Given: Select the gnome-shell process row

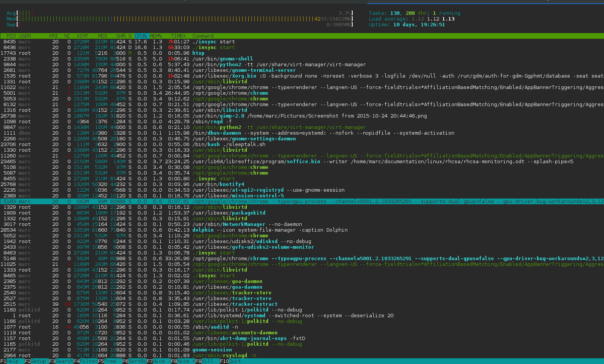Looking at the screenshot, I should point(302,59).
